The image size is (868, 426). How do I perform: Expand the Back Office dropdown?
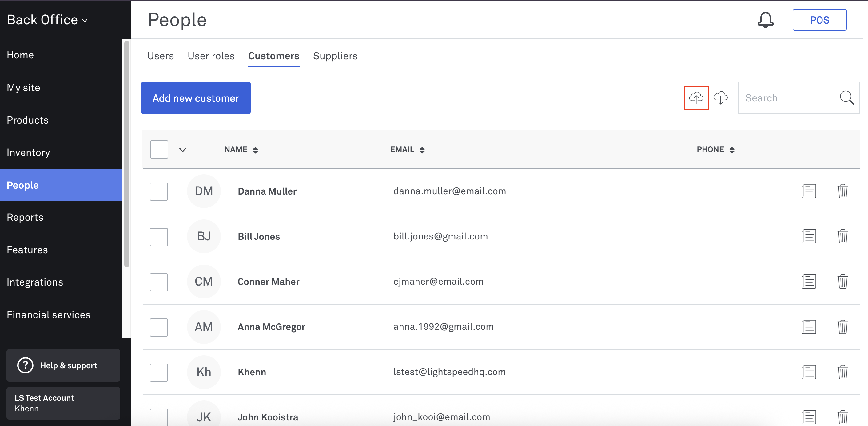point(47,20)
